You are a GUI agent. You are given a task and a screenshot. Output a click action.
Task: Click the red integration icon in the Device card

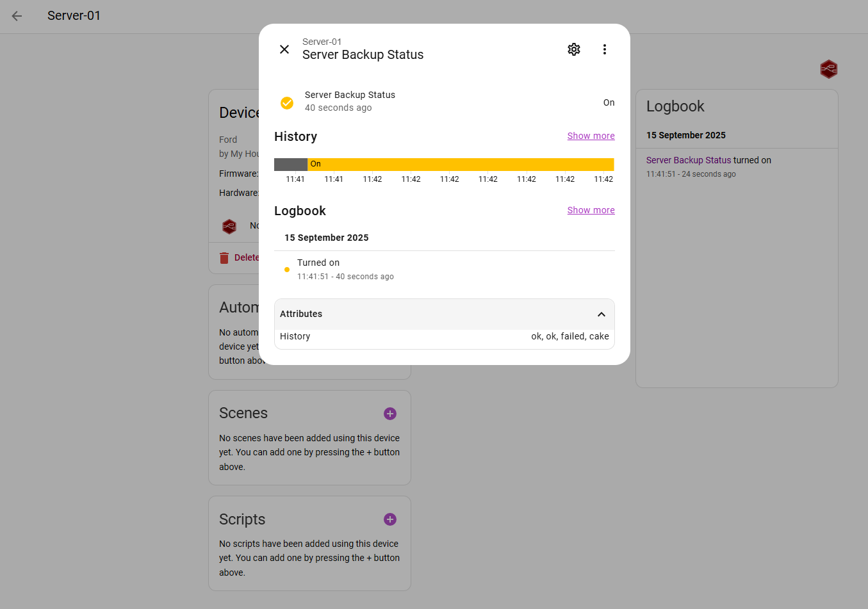[229, 226]
